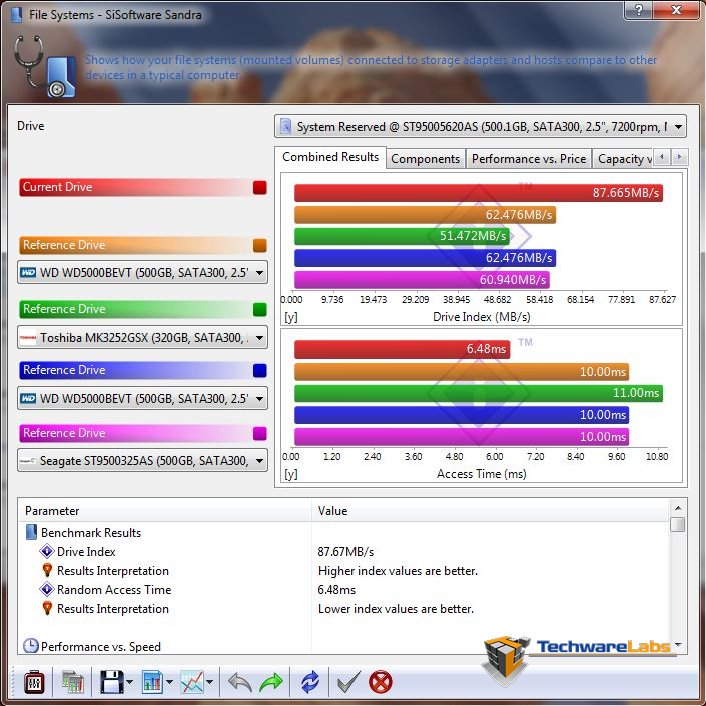Click the green Reference Drive color swatch
The image size is (706, 706).
260,309
